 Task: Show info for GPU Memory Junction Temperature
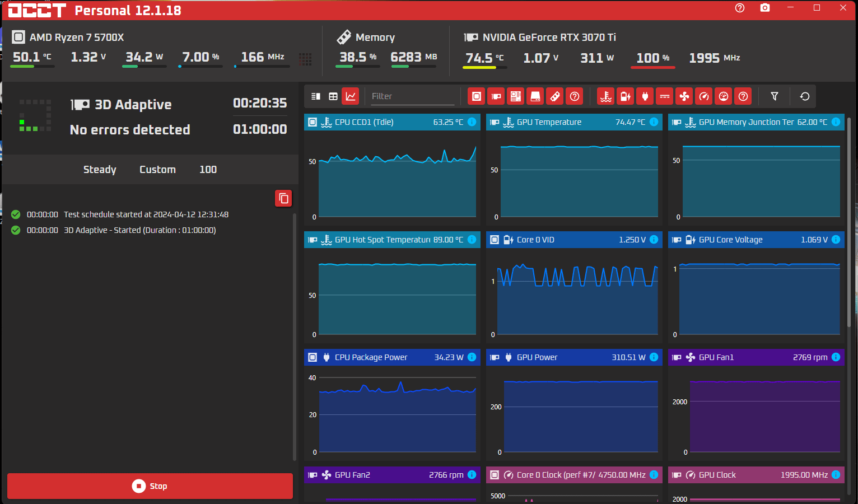coord(836,122)
